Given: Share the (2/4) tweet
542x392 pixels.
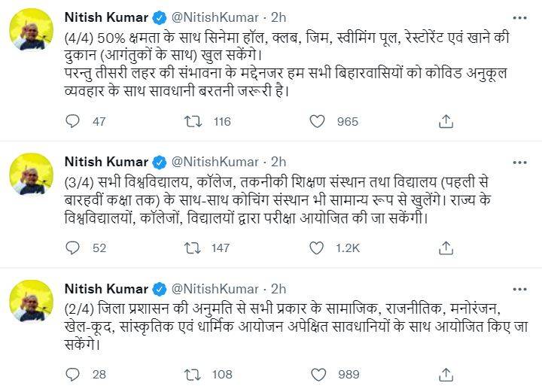Looking at the screenshot, I should pyautogui.click(x=446, y=375).
